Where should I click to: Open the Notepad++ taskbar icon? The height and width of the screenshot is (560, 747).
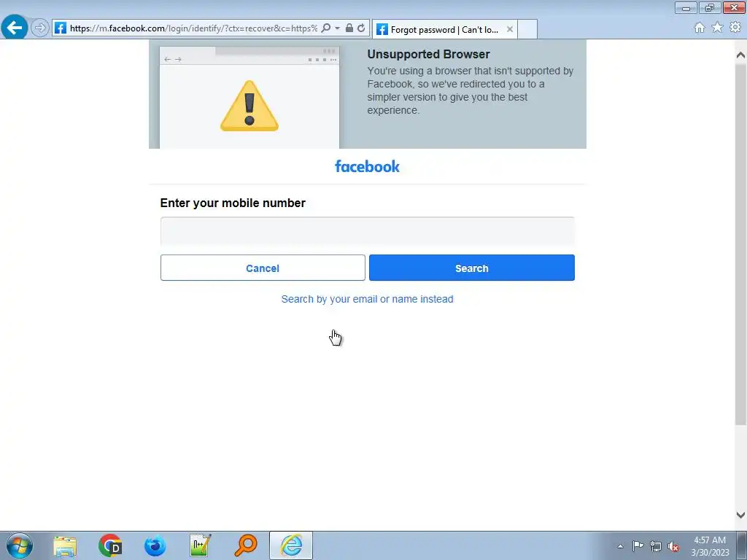click(200, 545)
